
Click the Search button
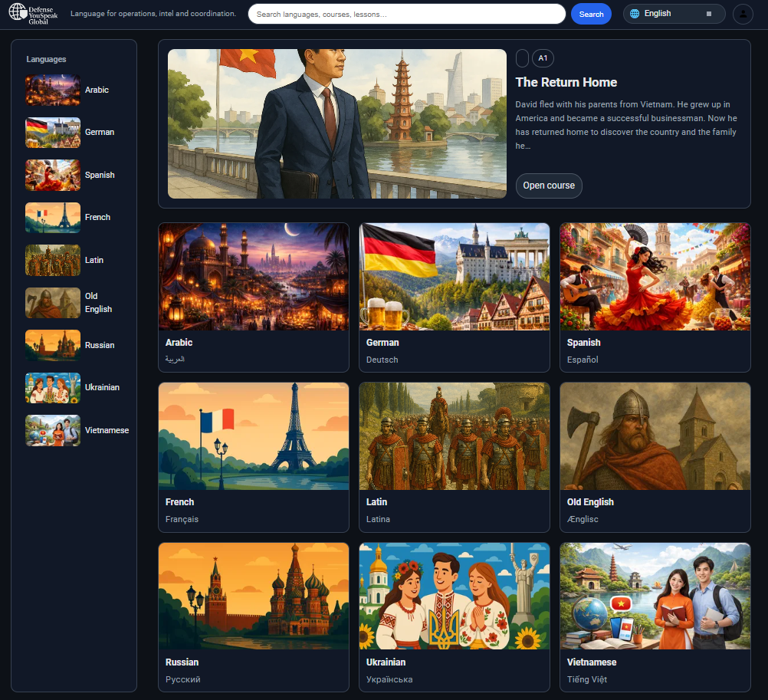coord(591,14)
